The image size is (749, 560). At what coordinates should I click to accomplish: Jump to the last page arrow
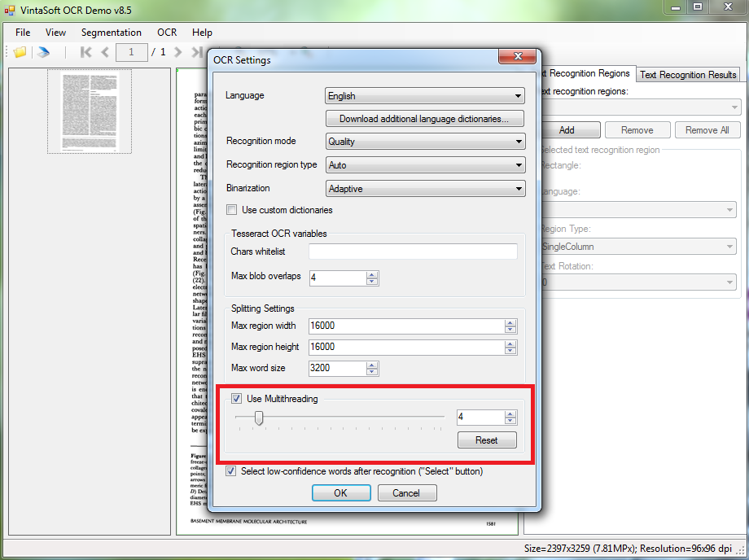[197, 52]
